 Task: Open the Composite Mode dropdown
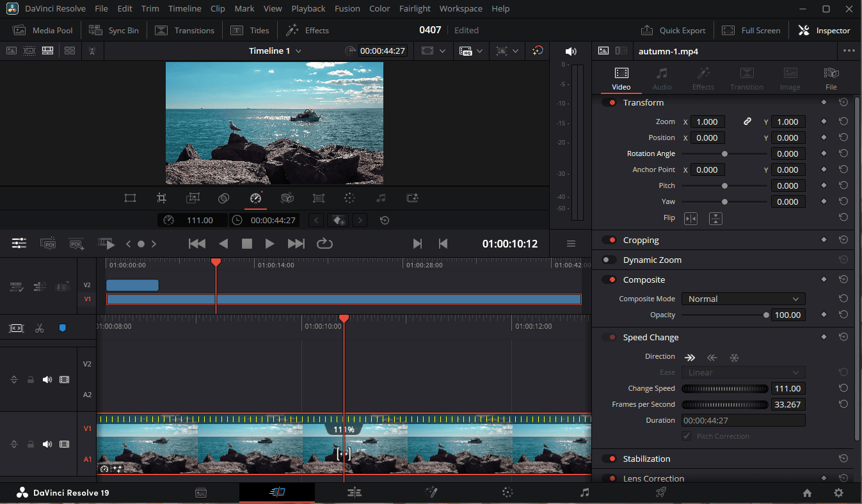coord(742,299)
